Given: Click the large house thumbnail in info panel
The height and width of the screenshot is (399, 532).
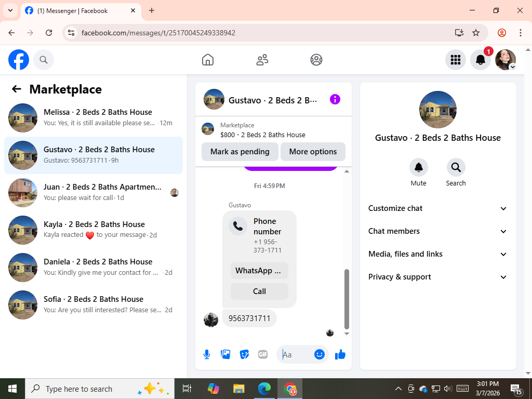Looking at the screenshot, I should pyautogui.click(x=437, y=110).
